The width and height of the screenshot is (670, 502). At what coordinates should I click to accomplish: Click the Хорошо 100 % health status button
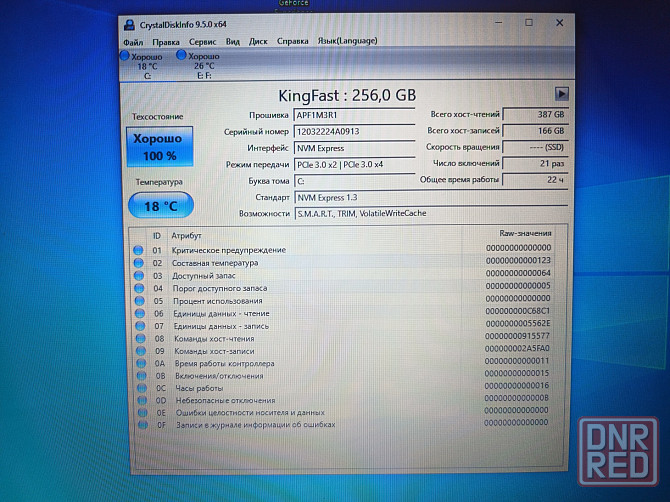[159, 147]
